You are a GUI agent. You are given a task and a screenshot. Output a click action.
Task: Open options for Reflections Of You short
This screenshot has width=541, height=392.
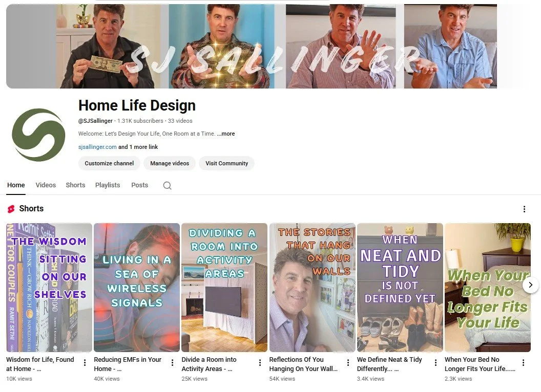348,362
